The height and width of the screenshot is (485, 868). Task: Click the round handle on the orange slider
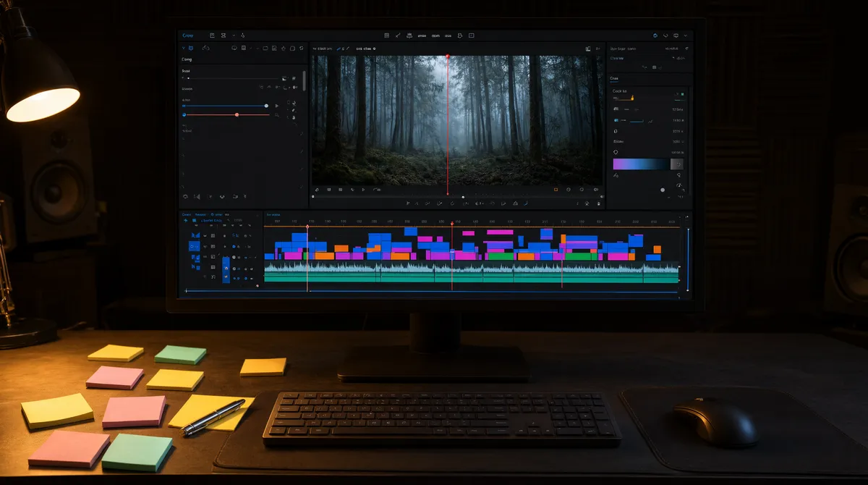(x=237, y=114)
